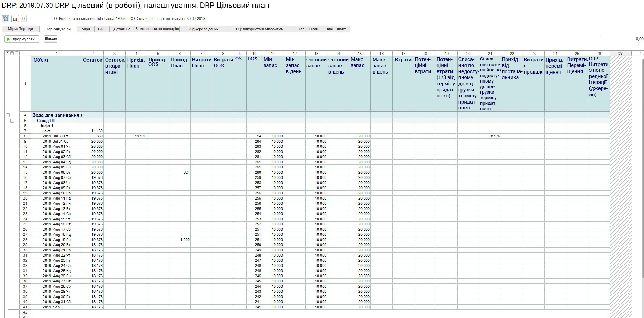The image size is (644, 318).
Task: Click the 624 Прихід План cell
Action: pyautogui.click(x=180, y=172)
